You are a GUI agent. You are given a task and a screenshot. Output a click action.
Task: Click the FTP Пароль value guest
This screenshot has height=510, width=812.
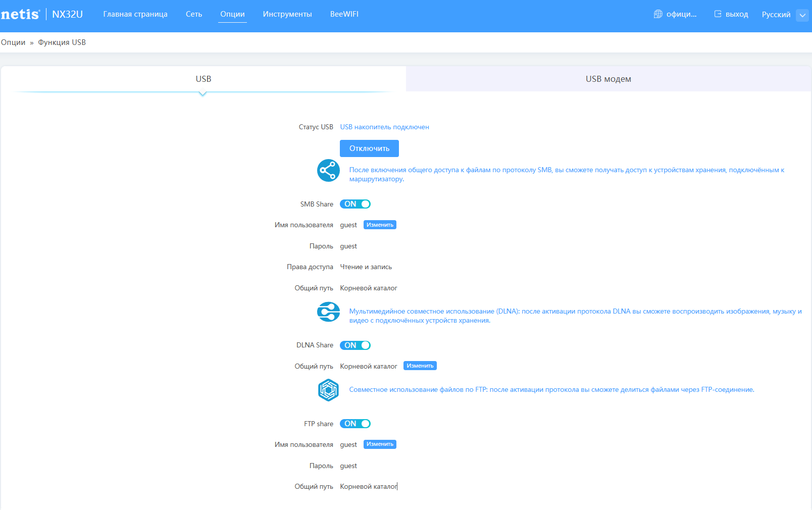[348, 466]
